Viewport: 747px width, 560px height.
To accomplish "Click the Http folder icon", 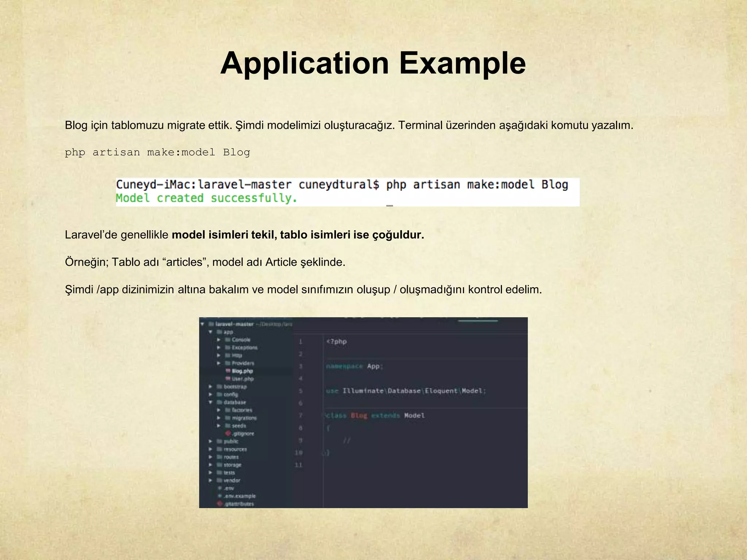I will click(228, 355).
